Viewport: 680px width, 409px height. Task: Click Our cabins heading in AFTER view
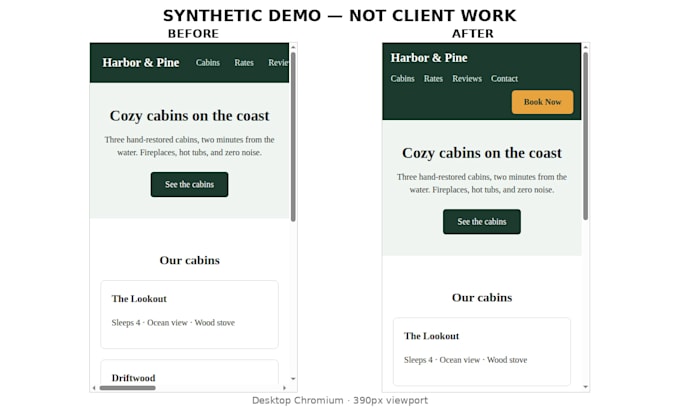[x=482, y=298]
